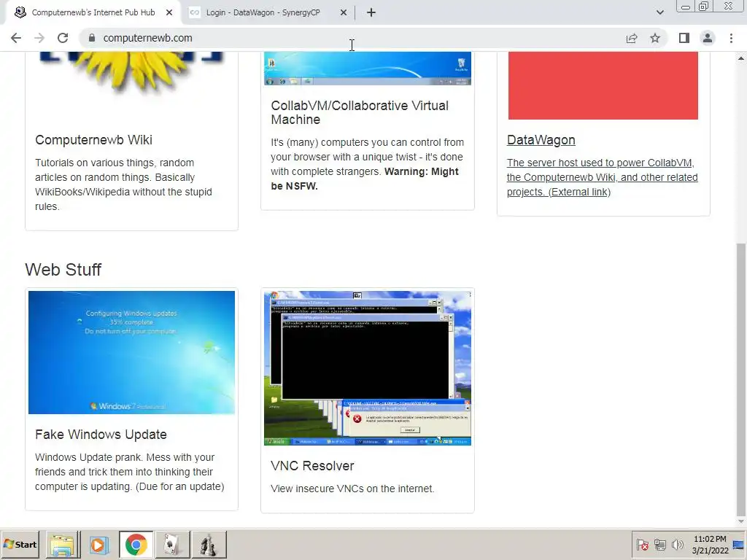The image size is (747, 560).
Task: Expand the tab search chevron
Action: point(659,12)
